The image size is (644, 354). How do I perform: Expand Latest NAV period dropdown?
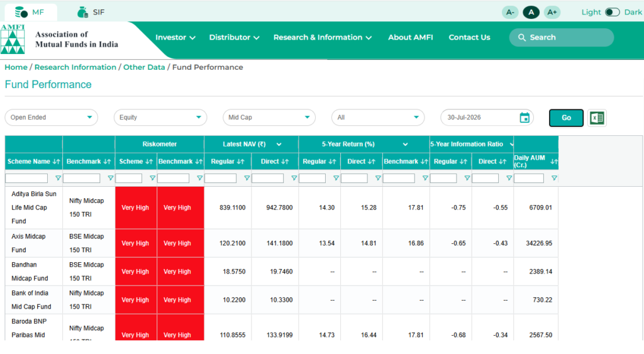(x=279, y=144)
